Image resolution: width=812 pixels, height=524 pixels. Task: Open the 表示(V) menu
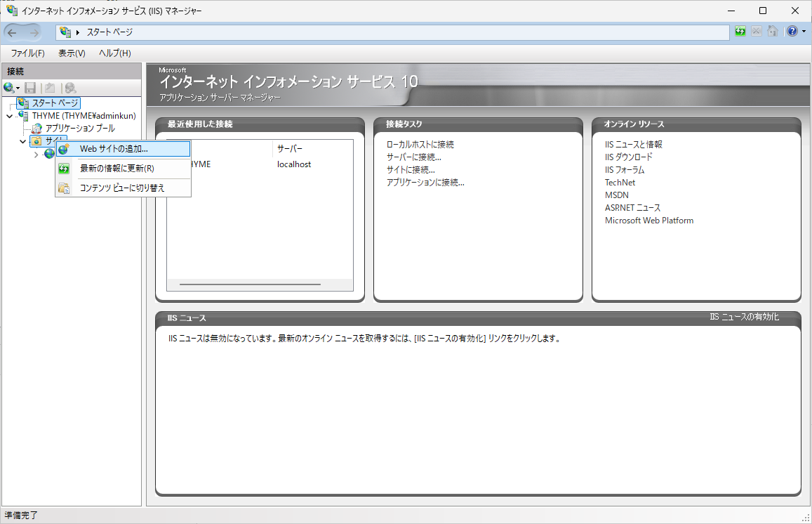(72, 53)
